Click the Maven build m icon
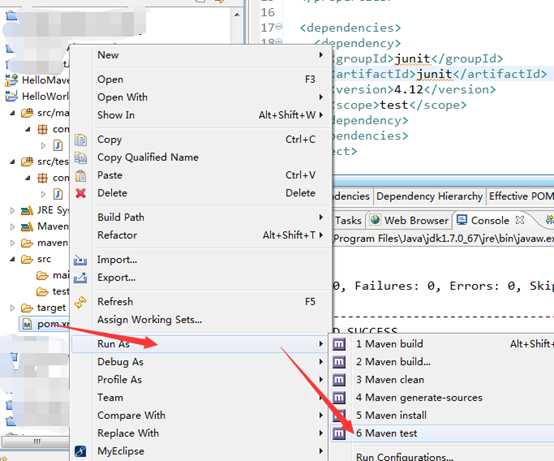 pos(339,344)
